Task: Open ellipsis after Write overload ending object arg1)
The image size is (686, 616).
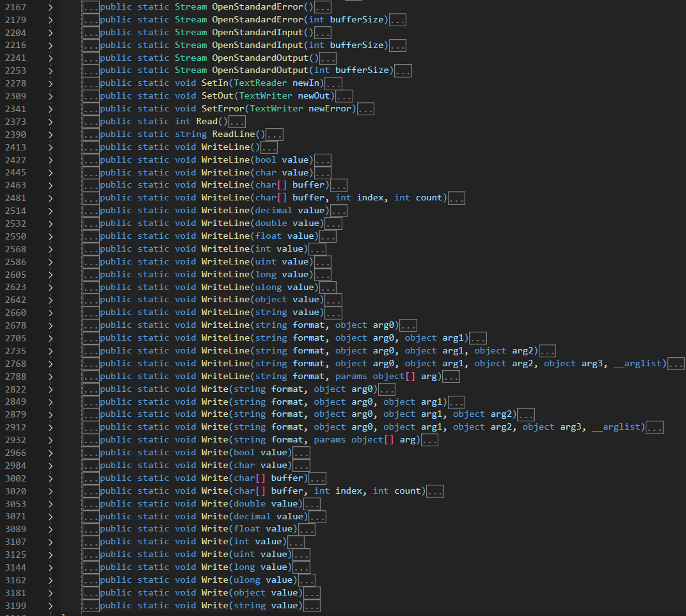Action: click(456, 402)
